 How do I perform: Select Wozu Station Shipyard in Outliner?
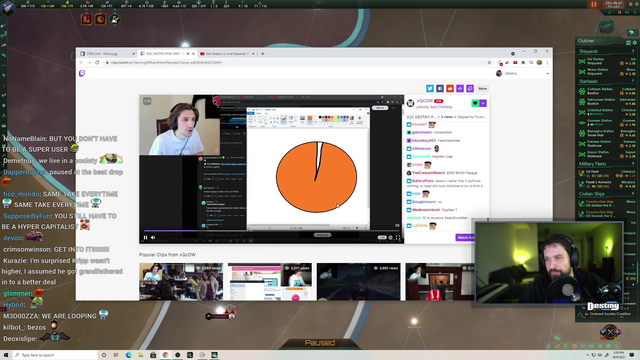[607, 71]
